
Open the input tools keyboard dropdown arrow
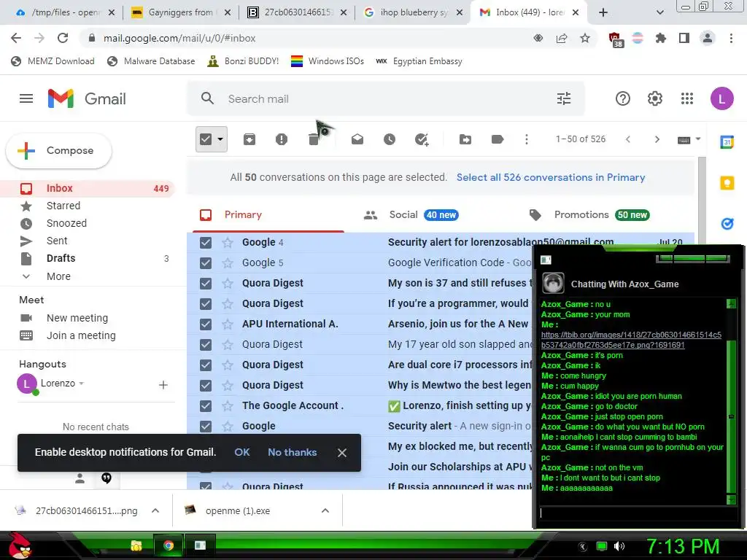[698, 139]
